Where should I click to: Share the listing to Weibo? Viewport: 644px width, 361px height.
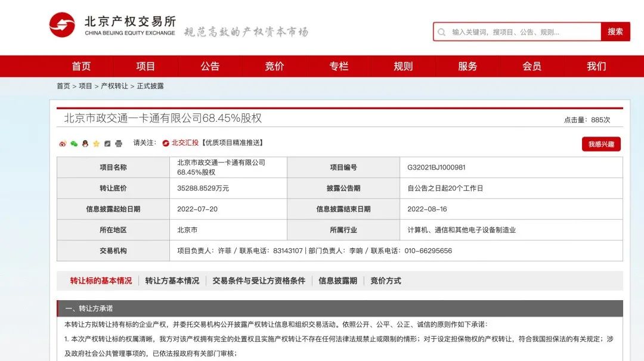click(63, 143)
